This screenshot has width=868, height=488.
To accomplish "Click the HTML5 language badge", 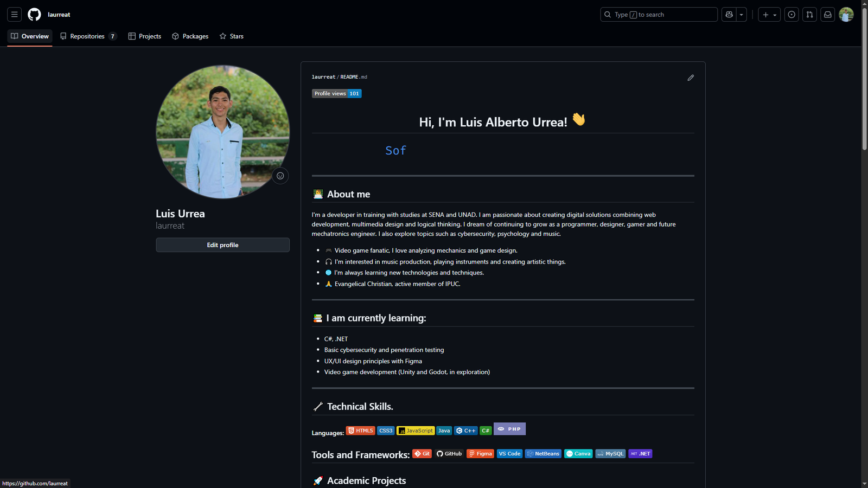I will 360,430.
